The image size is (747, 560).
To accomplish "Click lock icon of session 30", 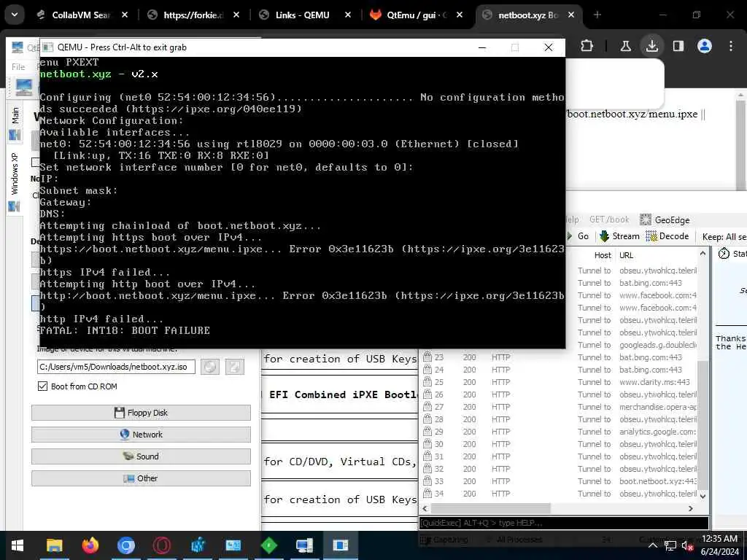I will coord(427,443).
